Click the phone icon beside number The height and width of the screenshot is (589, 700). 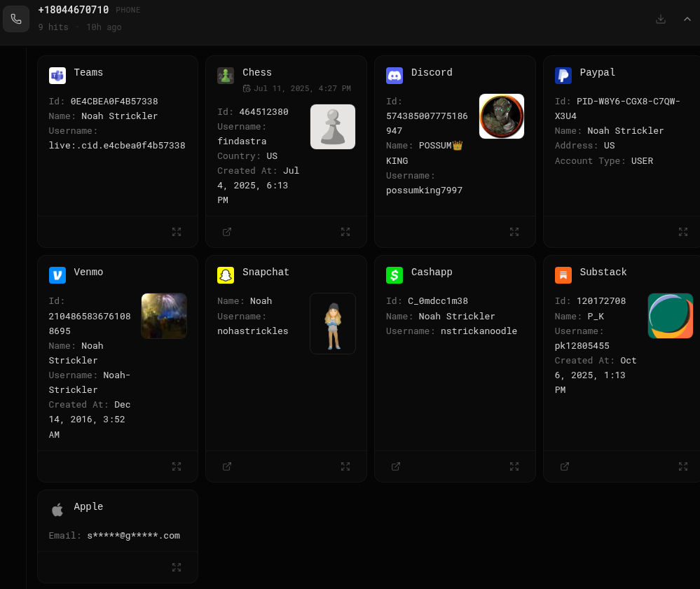[x=16, y=19]
